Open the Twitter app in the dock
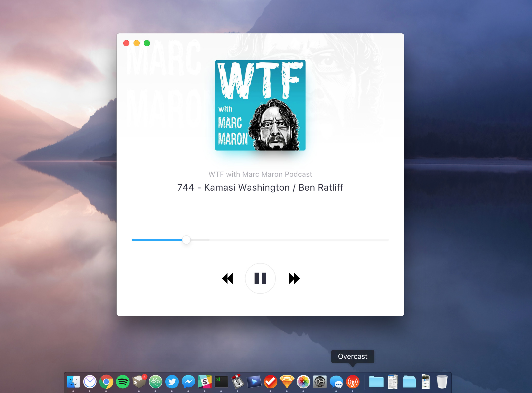532x393 pixels. (172, 382)
